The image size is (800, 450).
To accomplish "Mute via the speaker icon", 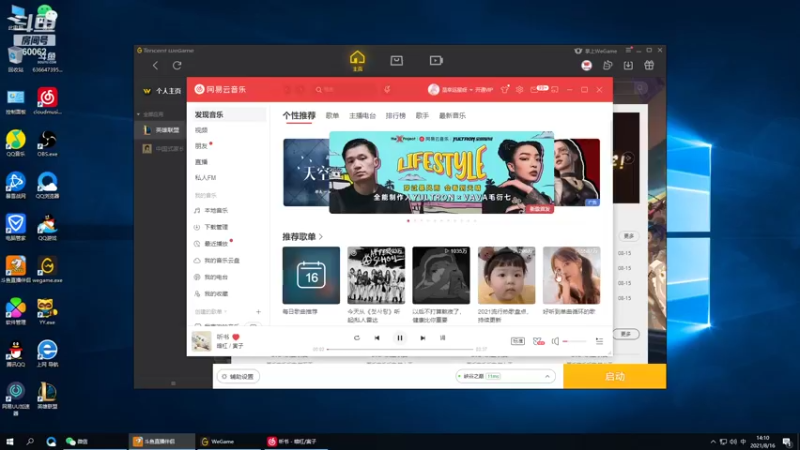I will tap(555, 341).
